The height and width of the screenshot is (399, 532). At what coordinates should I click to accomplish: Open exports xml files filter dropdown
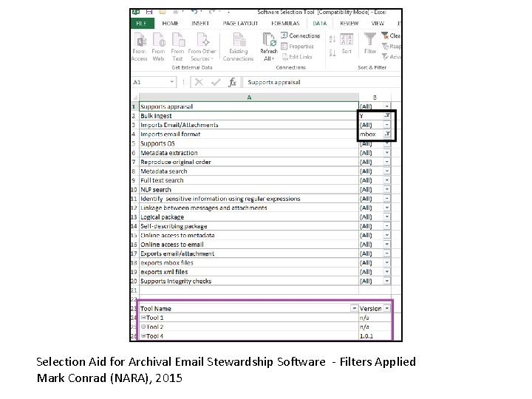coord(386,272)
